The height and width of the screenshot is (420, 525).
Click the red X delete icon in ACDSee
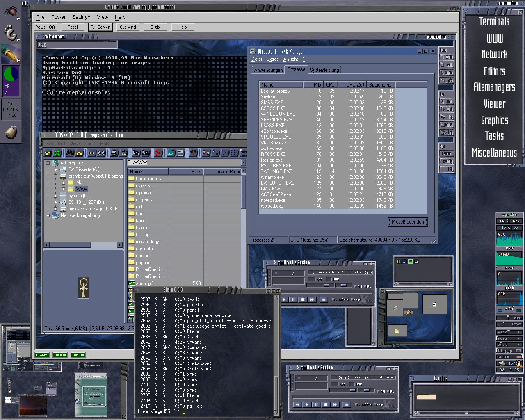pos(158,153)
